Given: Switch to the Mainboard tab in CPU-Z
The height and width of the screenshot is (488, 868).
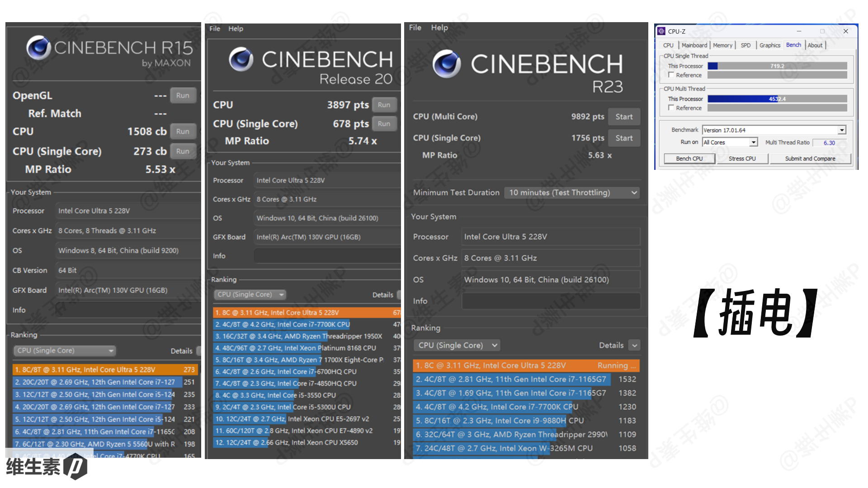Looking at the screenshot, I should pyautogui.click(x=694, y=45).
